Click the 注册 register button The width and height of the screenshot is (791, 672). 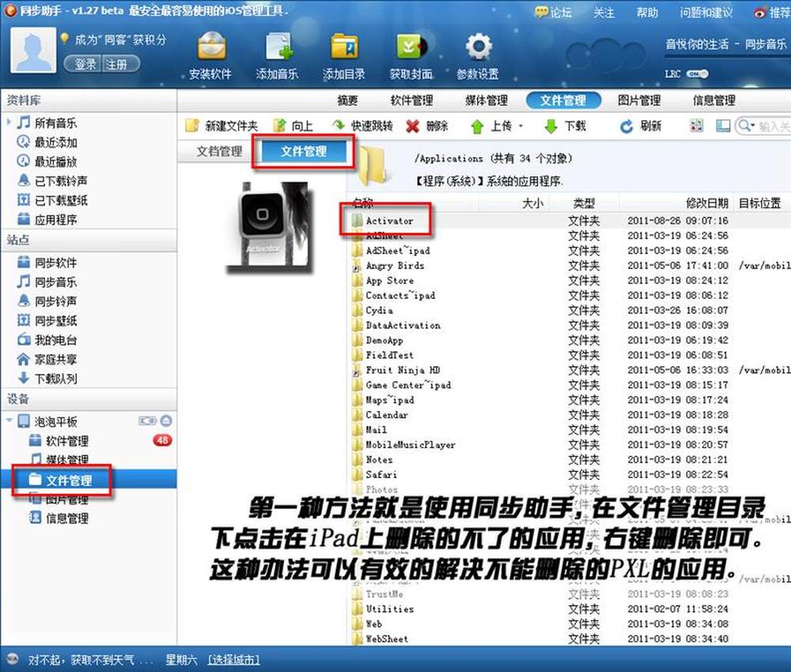[x=120, y=64]
